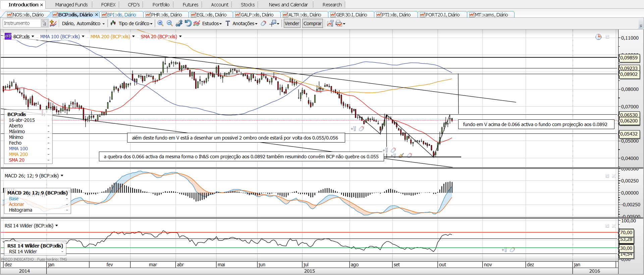Open the MMA 200 indicator dropdown arrow
This screenshot has height=275, width=644.
133,37
